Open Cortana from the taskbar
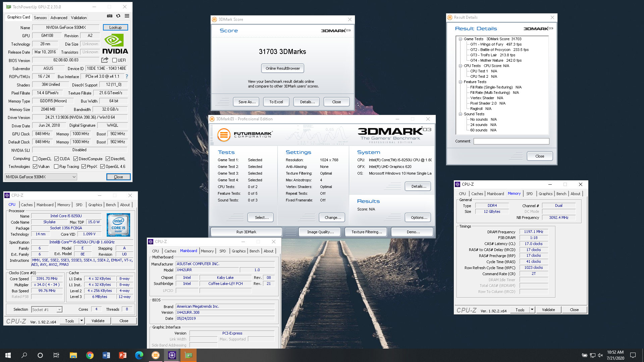This screenshot has height=362, width=644. [x=40, y=355]
